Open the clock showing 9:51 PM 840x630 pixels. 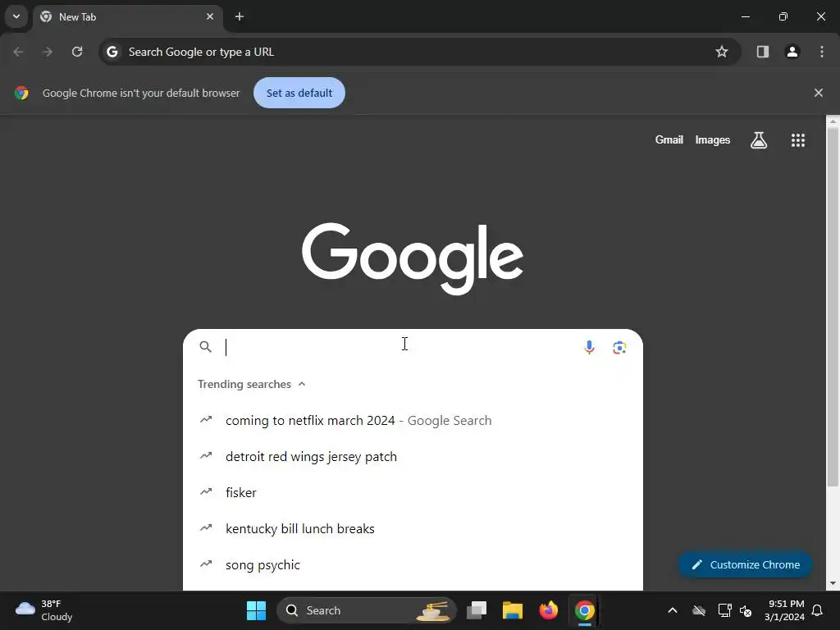tap(785, 610)
